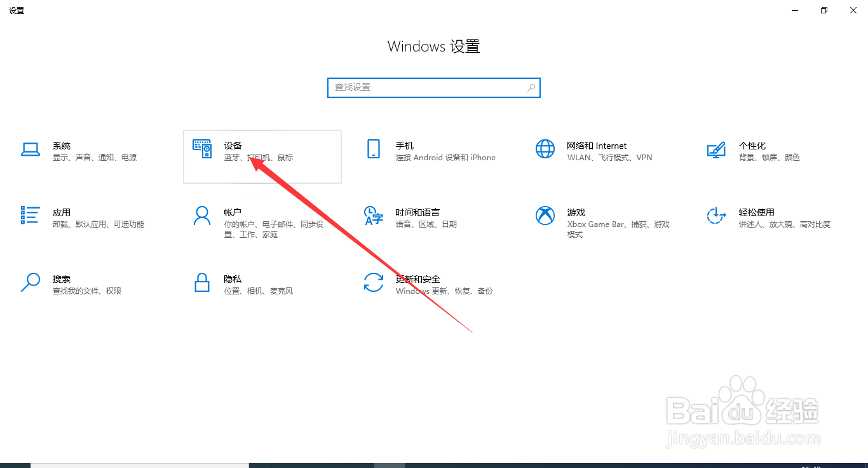Click the 应用 title label

pyautogui.click(x=62, y=212)
